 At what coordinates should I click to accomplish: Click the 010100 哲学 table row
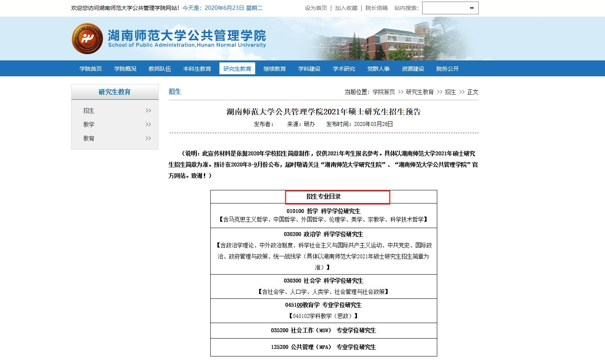[x=324, y=215]
